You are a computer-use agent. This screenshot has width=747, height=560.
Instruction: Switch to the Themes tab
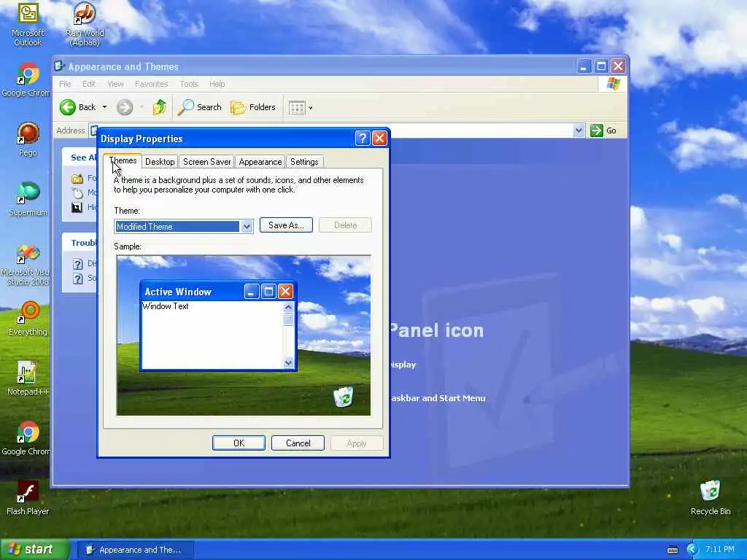pos(123,161)
